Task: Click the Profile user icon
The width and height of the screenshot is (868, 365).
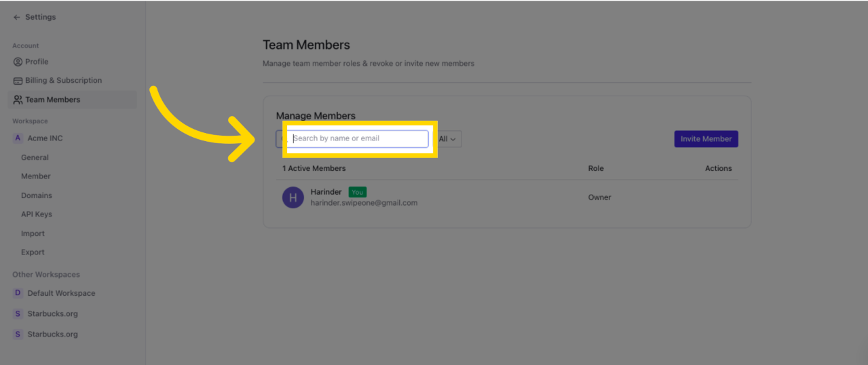Action: click(x=18, y=62)
